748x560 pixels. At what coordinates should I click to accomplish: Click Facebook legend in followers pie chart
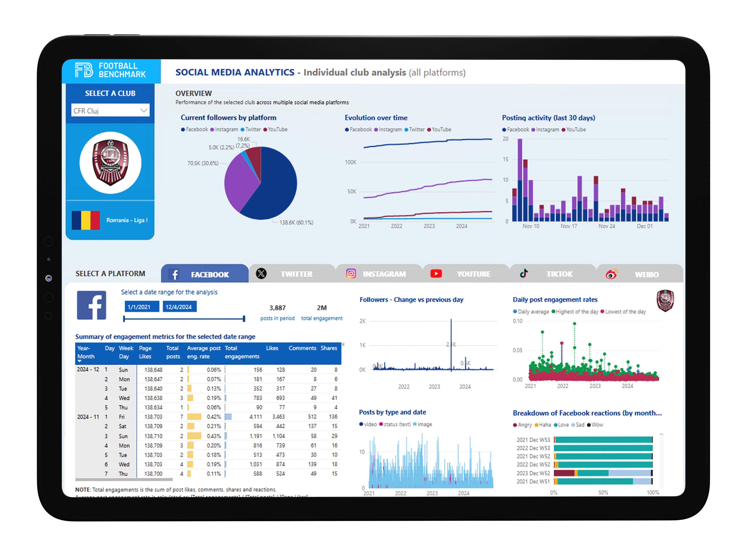point(195,129)
